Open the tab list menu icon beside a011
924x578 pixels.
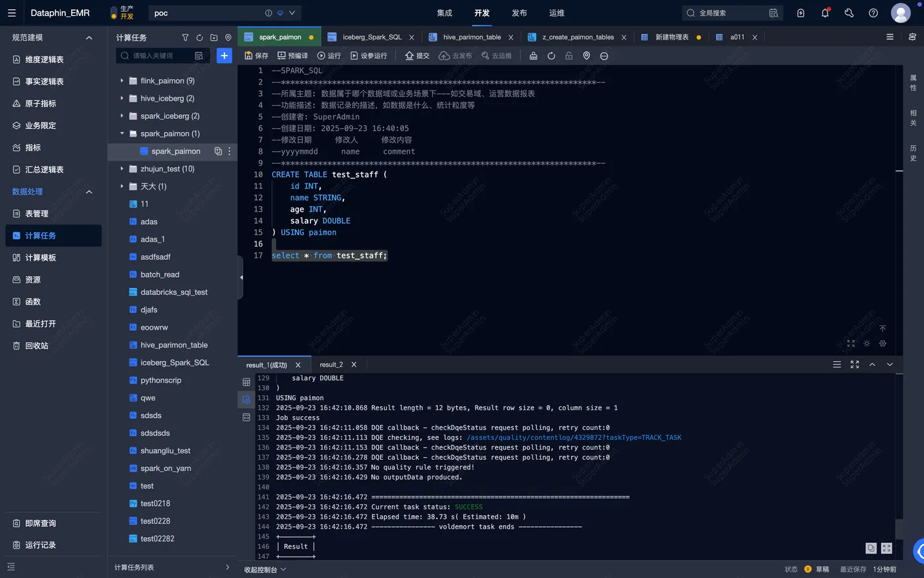[x=890, y=37]
